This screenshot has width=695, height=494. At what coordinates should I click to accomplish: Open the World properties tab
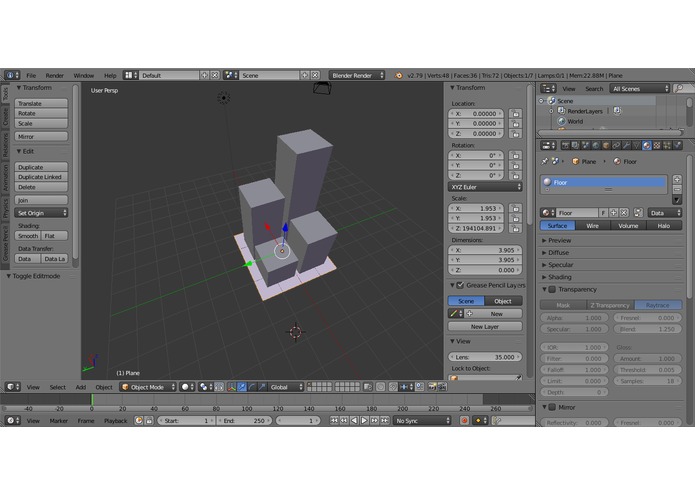pyautogui.click(x=596, y=145)
